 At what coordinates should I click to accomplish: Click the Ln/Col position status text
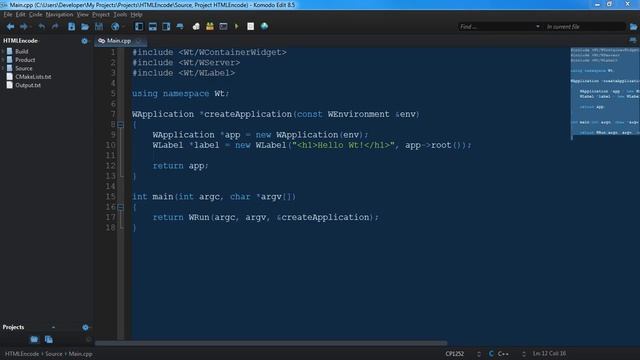click(x=549, y=353)
